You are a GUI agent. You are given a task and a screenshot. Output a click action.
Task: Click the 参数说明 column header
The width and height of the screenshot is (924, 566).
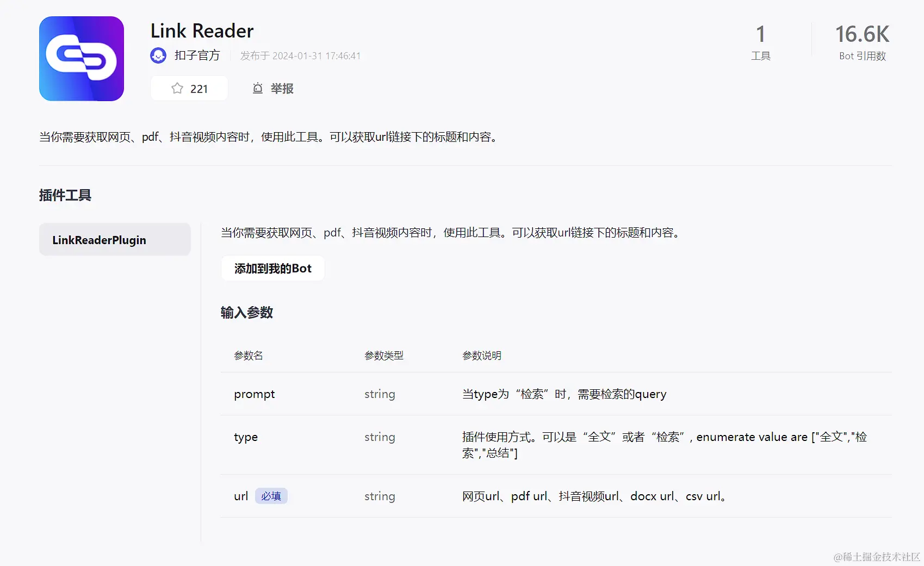482,356
